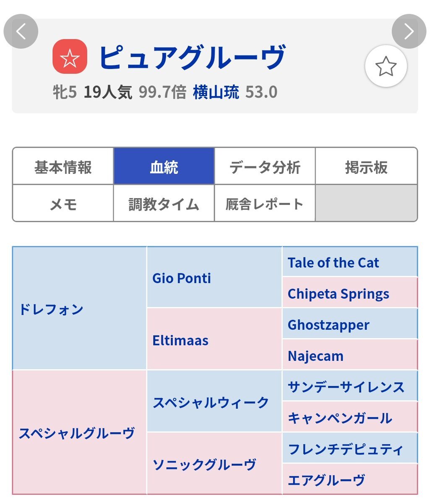The height and width of the screenshot is (504, 430).
Task: Click Gio Ponti in pedigree table
Action: 182,278
